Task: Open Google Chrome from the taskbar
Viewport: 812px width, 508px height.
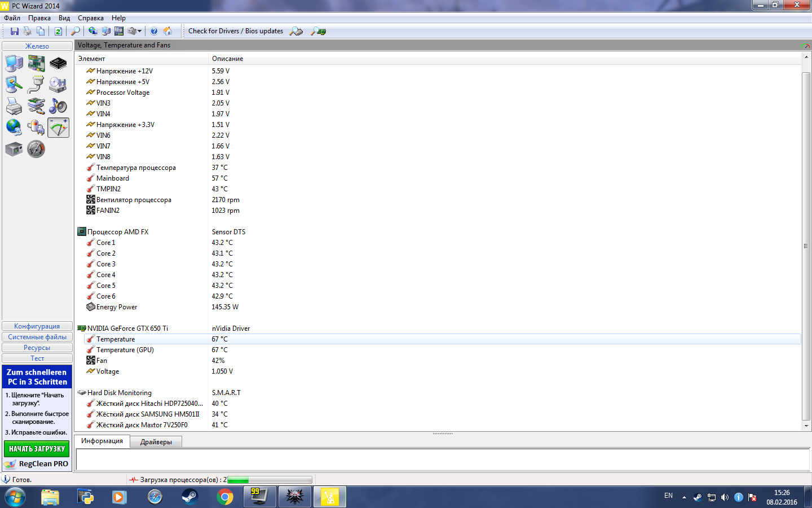Action: [x=225, y=497]
